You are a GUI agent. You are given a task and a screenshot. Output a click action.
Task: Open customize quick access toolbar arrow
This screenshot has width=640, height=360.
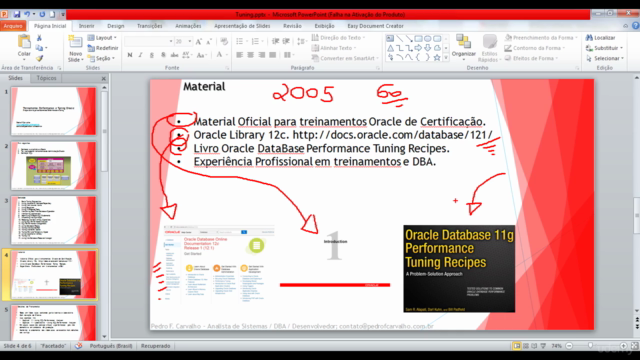click(63, 14)
